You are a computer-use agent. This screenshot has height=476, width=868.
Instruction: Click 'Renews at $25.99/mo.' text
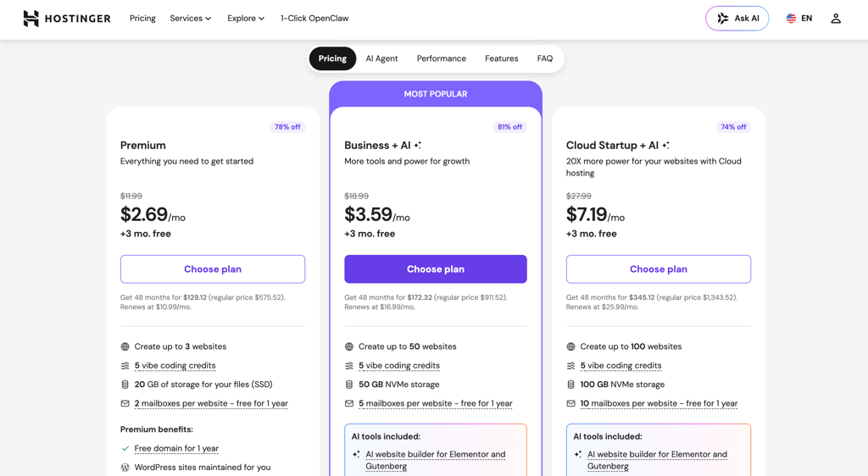click(602, 307)
